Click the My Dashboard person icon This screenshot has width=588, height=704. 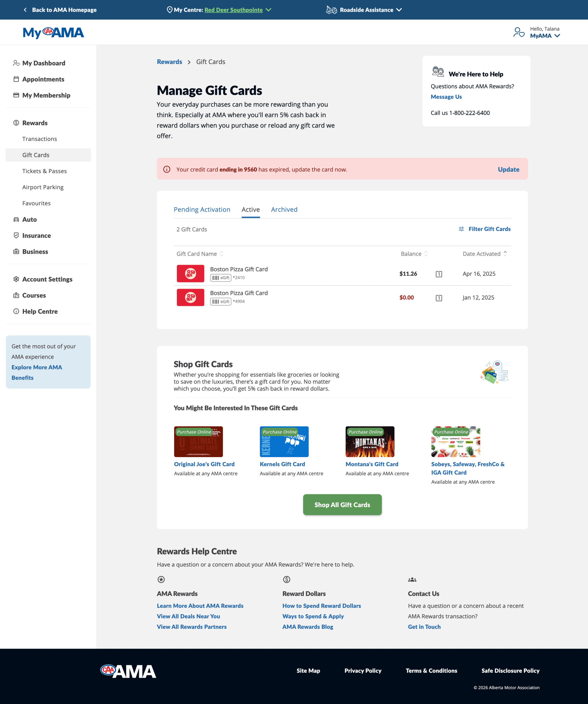click(x=16, y=63)
